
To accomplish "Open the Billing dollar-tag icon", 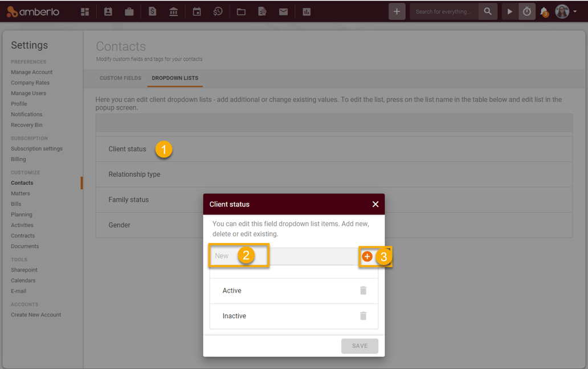I will click(x=152, y=11).
